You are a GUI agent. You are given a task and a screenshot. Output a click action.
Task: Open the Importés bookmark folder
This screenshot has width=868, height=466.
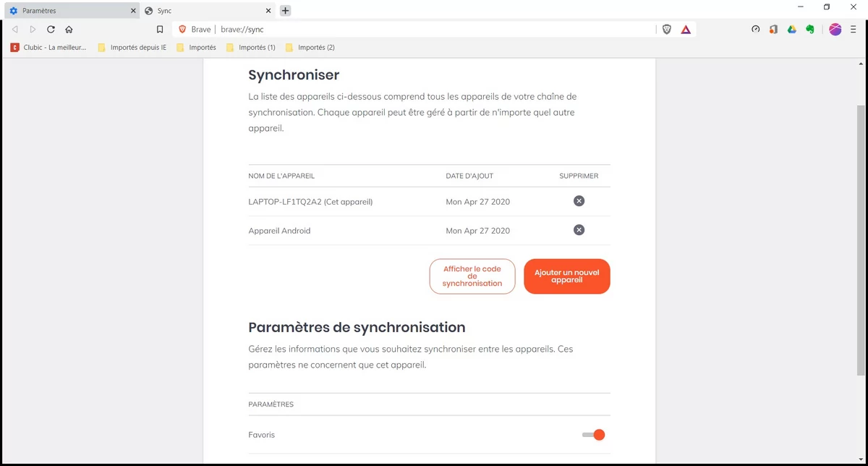[196, 48]
